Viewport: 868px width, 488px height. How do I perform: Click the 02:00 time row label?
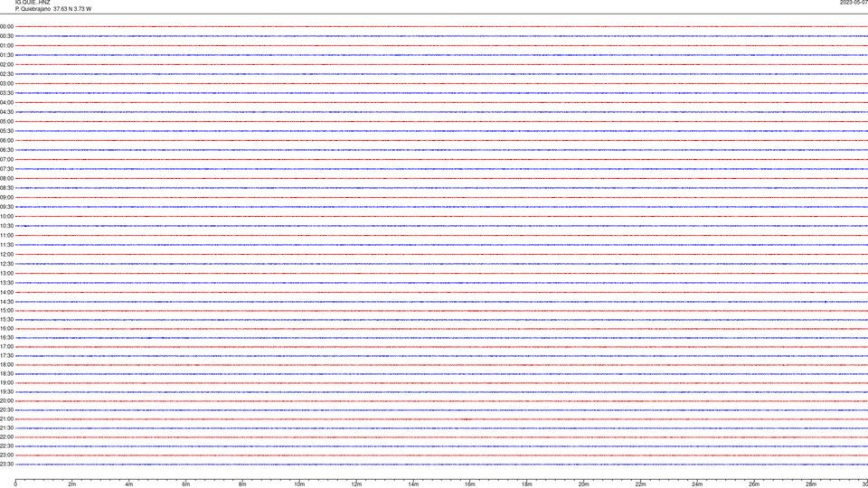pyautogui.click(x=6, y=65)
